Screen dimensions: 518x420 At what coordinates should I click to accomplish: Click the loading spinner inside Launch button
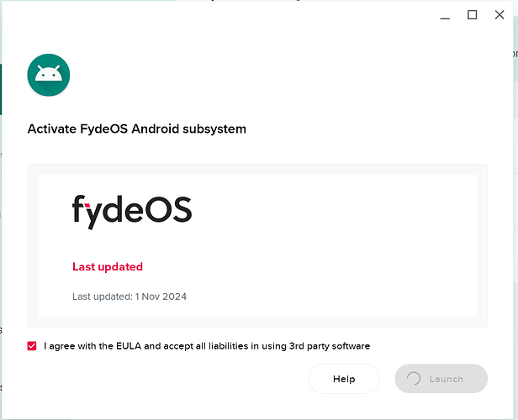[x=414, y=379]
